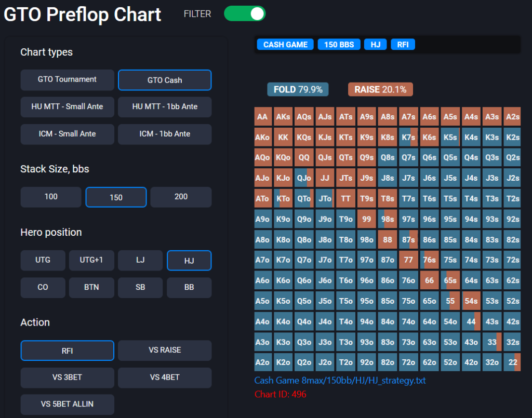Open the VS RAISE action chart

(x=165, y=350)
